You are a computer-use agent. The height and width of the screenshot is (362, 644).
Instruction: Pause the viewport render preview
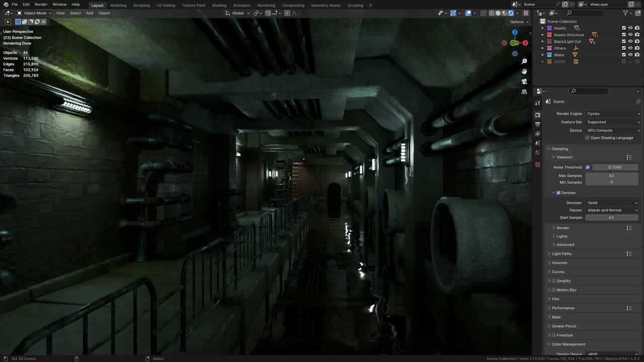pos(526,13)
